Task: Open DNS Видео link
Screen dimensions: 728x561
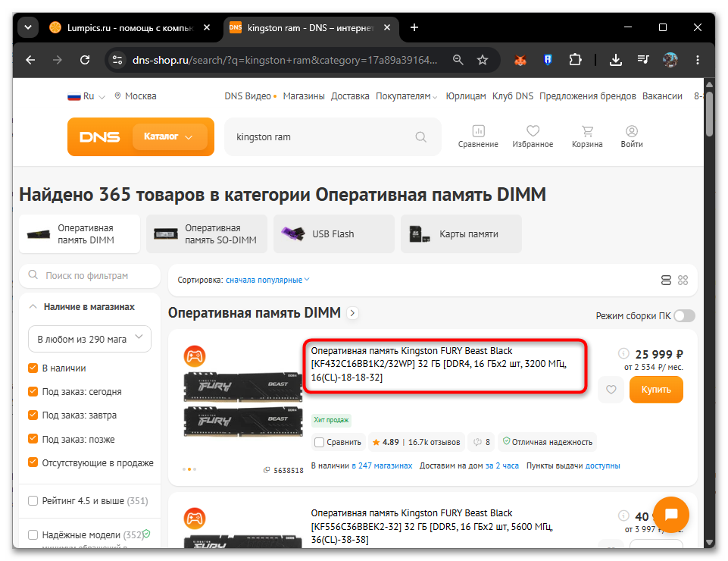Action: click(248, 96)
